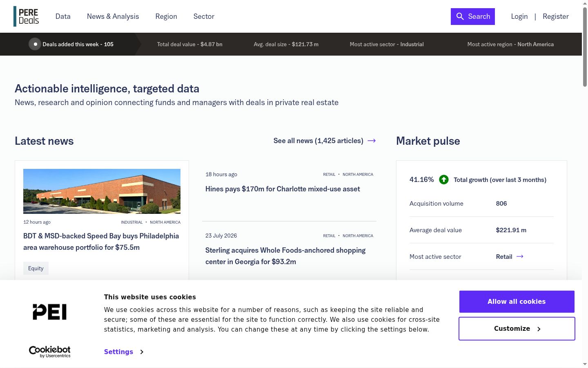This screenshot has width=588, height=368.
Task: Click the scrollbar down arrow
Action: [585, 364]
